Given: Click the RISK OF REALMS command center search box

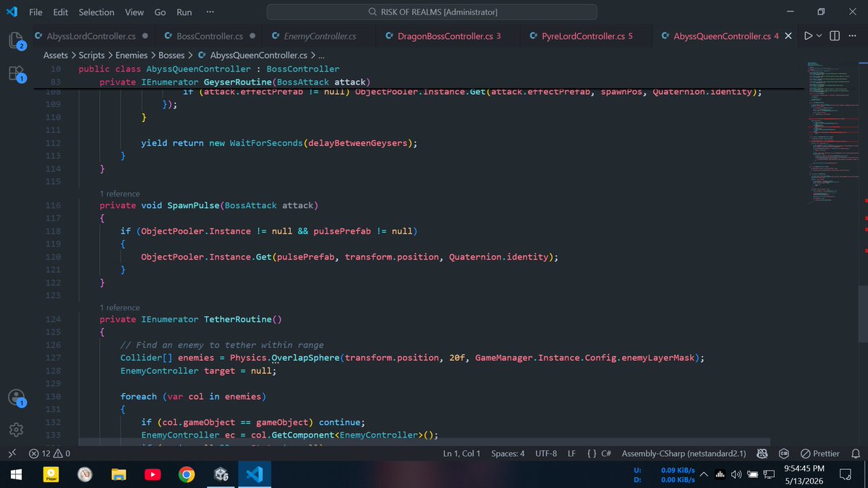Looking at the screenshot, I should point(432,12).
